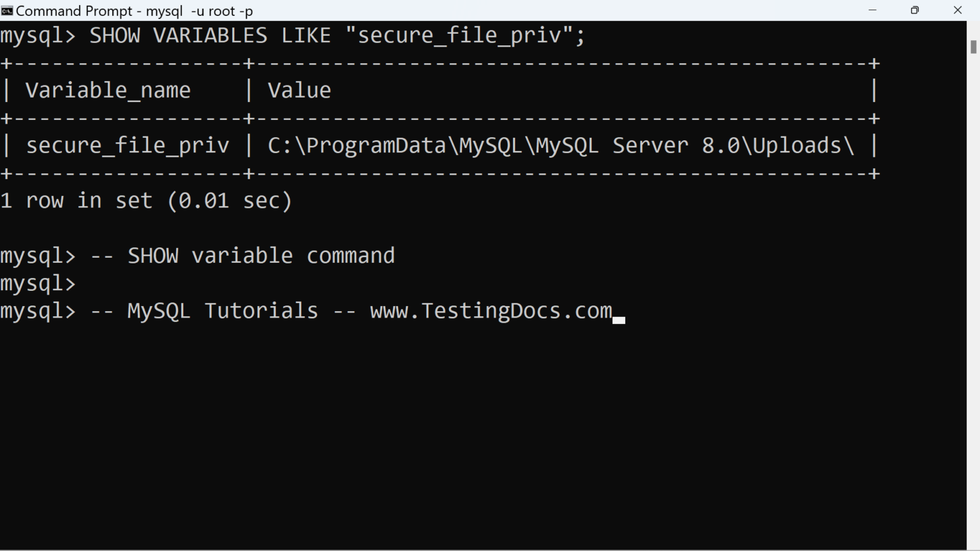
Task: Click the SHOW VARIABLES keywords in first line
Action: pos(178,36)
